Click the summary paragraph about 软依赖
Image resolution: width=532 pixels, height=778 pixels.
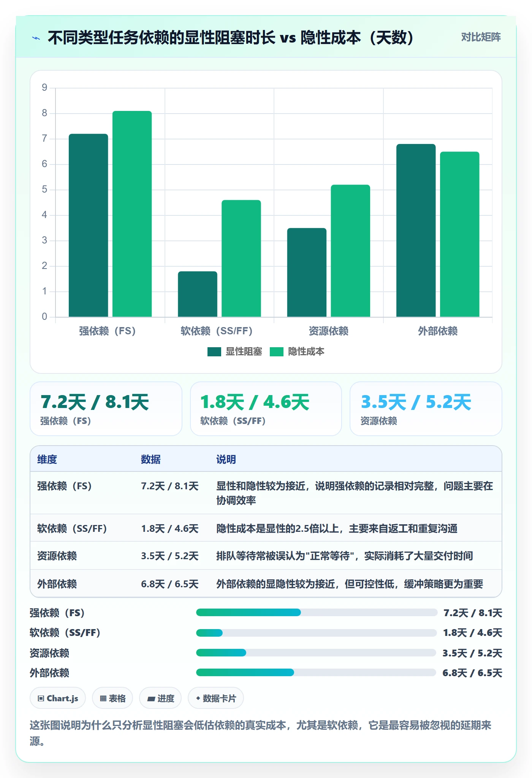tap(261, 733)
